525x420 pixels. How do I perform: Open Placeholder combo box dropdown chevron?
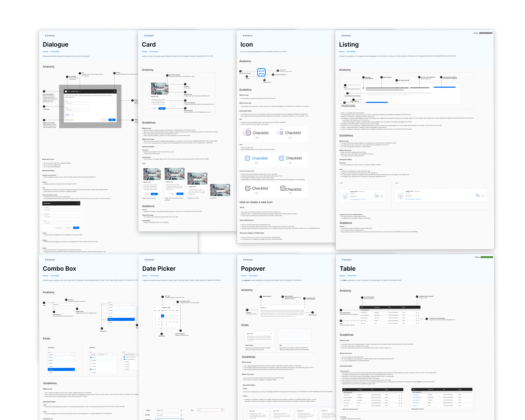tap(77, 305)
